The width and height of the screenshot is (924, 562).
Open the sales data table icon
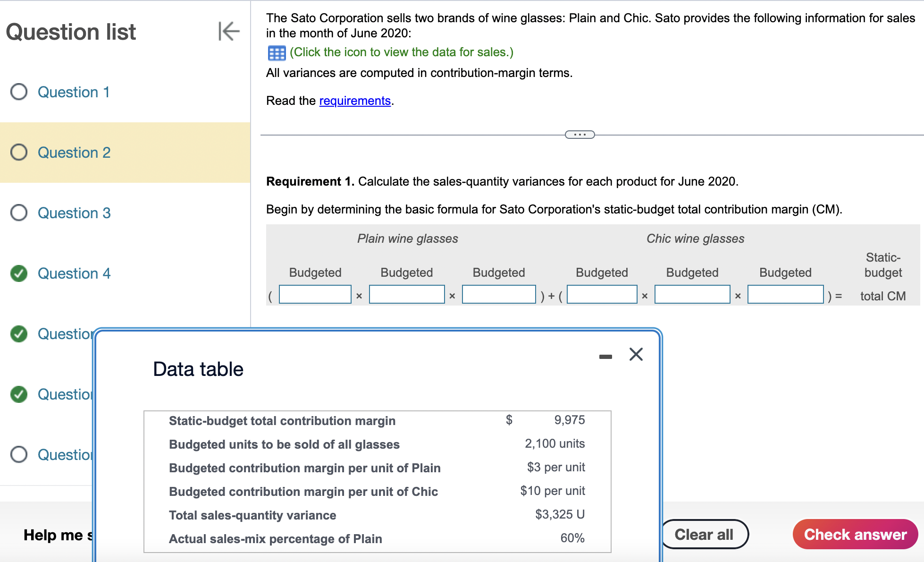point(277,53)
